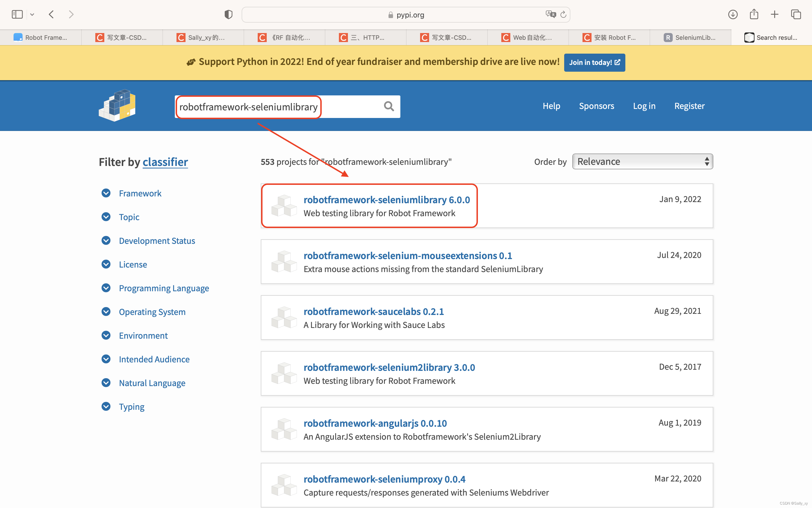Image resolution: width=812 pixels, height=508 pixels.
Task: Toggle the Safari sidebar button
Action: click(17, 14)
